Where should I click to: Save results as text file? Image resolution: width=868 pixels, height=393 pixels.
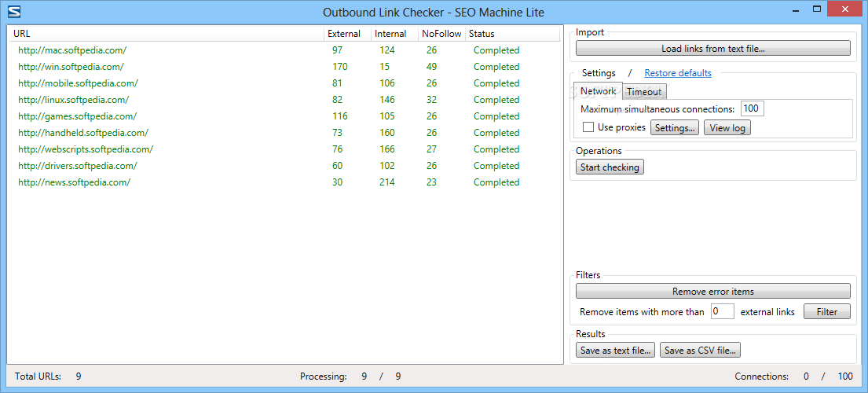pyautogui.click(x=616, y=351)
